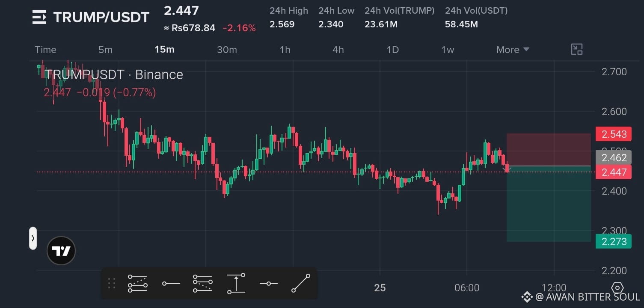Expand the left drawing panel arrow
The image size is (644, 308).
[x=33, y=238]
